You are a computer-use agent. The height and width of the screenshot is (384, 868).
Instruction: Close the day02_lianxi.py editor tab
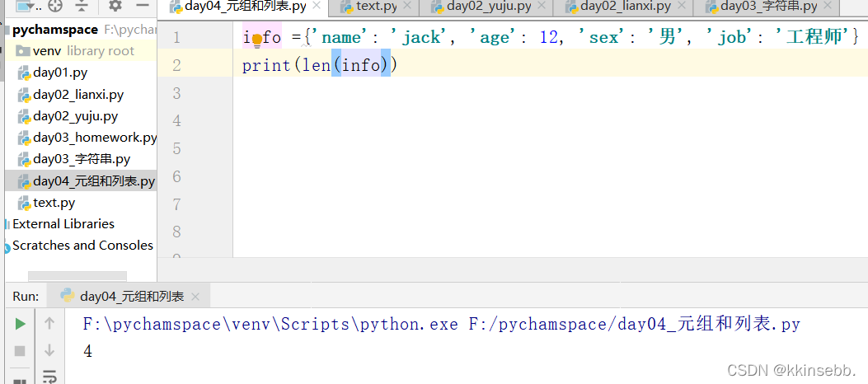[x=682, y=6]
